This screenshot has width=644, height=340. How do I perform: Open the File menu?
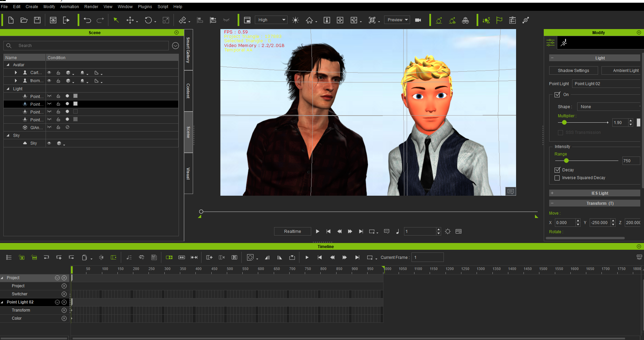point(4,7)
